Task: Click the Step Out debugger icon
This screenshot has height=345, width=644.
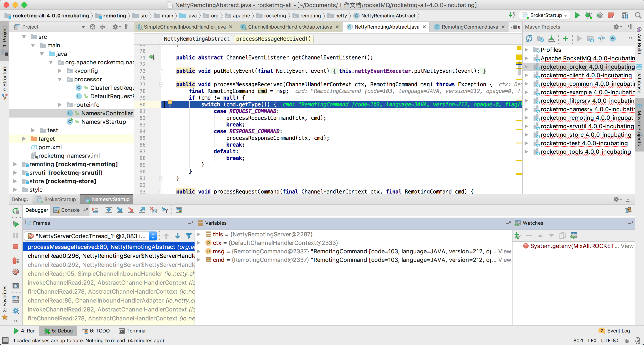Action: point(142,210)
